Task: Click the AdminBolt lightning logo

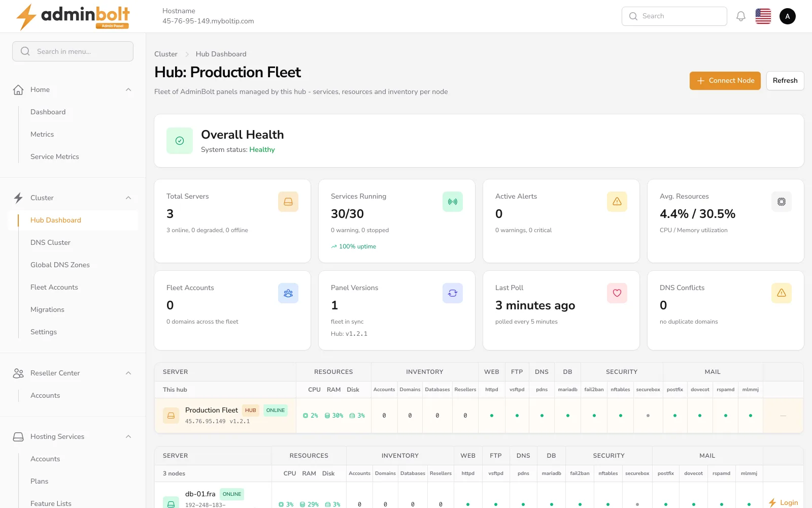Action: coord(73,16)
